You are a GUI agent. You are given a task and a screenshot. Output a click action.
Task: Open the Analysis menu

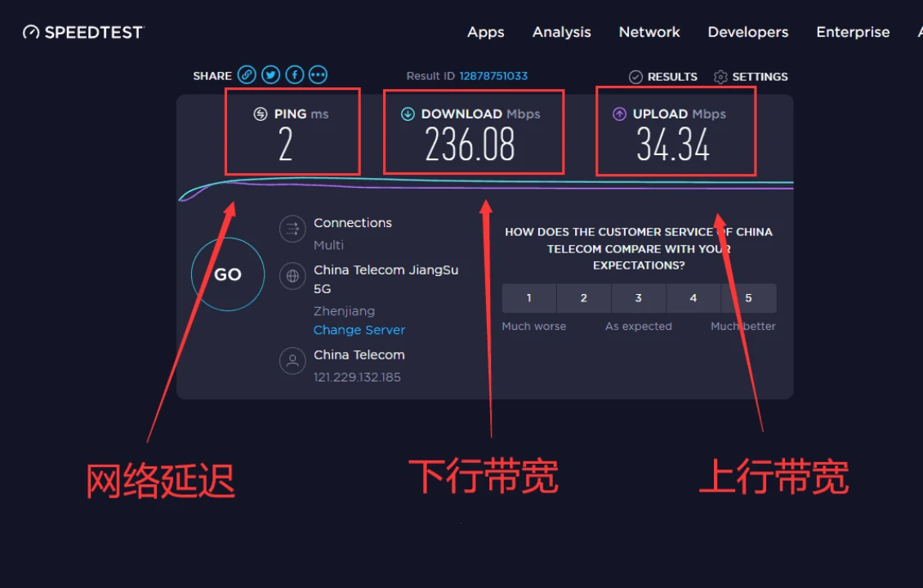click(x=562, y=33)
